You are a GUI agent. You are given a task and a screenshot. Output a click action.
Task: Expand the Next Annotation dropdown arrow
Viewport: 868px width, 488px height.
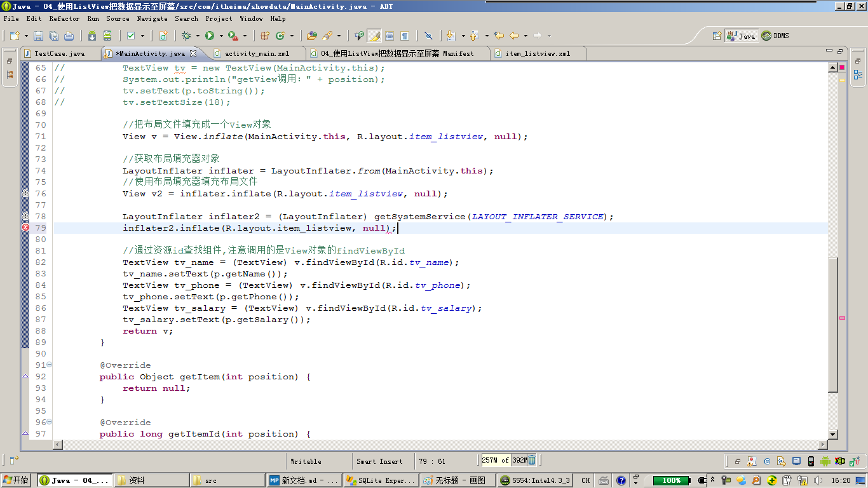(x=463, y=36)
